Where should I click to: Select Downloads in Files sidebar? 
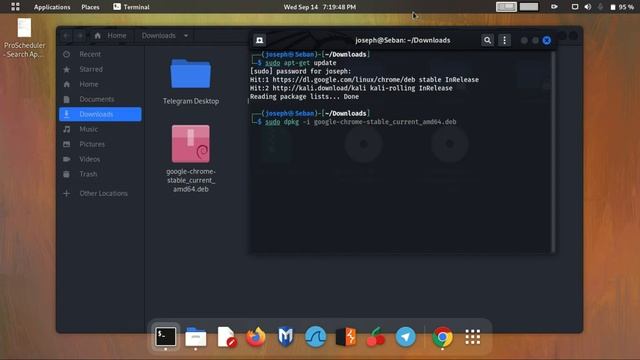click(x=100, y=114)
